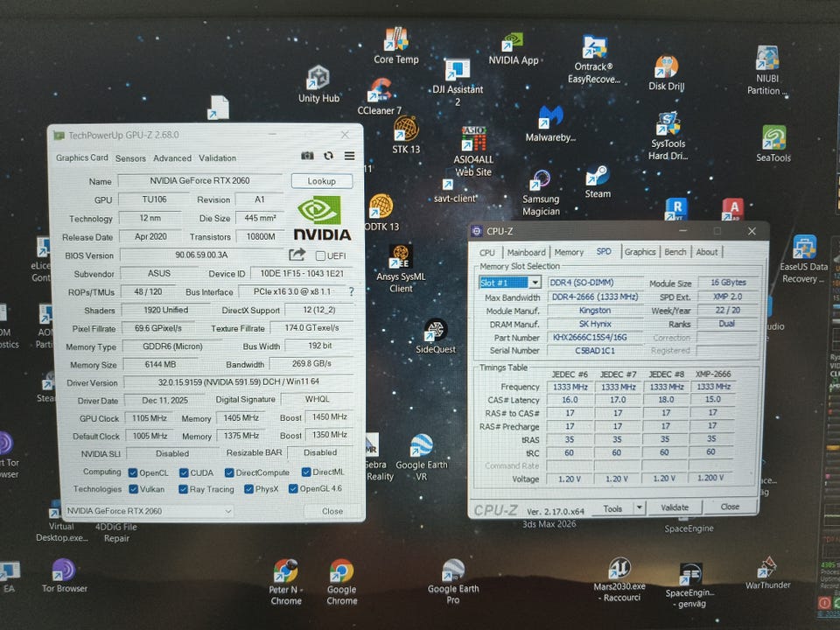840x630 pixels.
Task: Open CCleaner 7 shortcut
Action: point(380,97)
